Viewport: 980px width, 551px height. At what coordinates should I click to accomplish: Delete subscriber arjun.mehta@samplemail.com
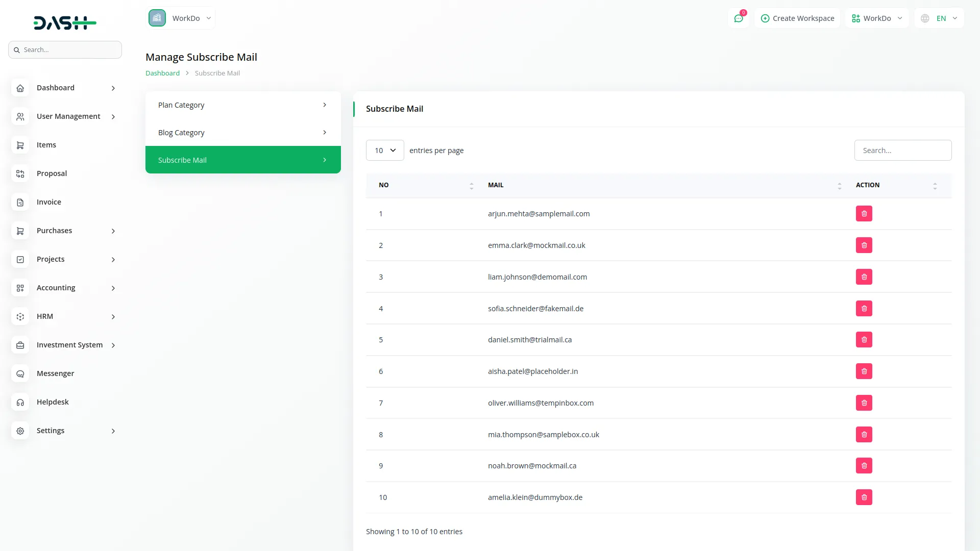pos(864,214)
